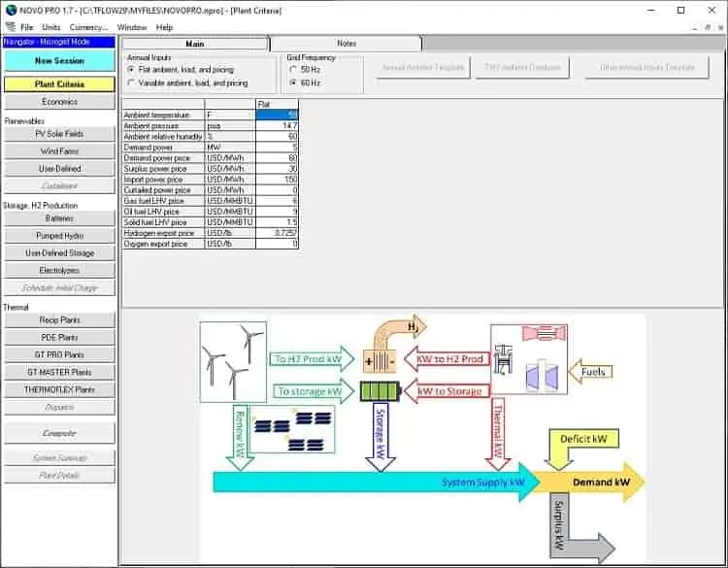Open the Window menu

132,27
